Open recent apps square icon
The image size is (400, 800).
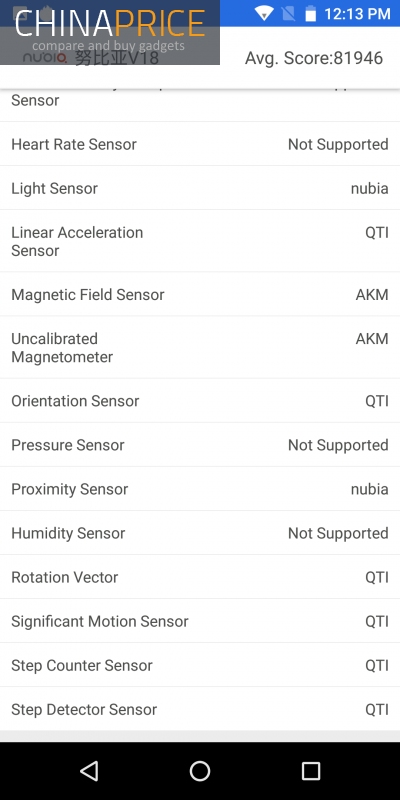click(x=311, y=771)
